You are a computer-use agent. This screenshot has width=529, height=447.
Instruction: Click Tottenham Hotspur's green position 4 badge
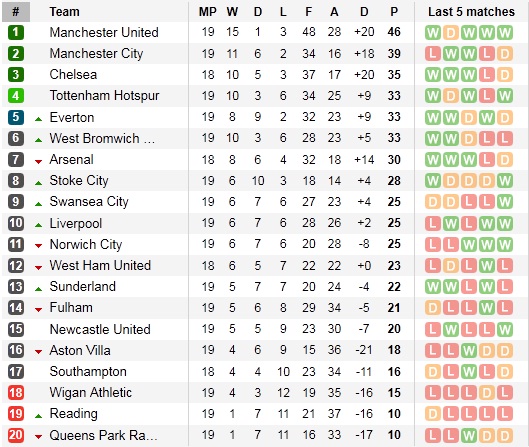[x=16, y=96]
